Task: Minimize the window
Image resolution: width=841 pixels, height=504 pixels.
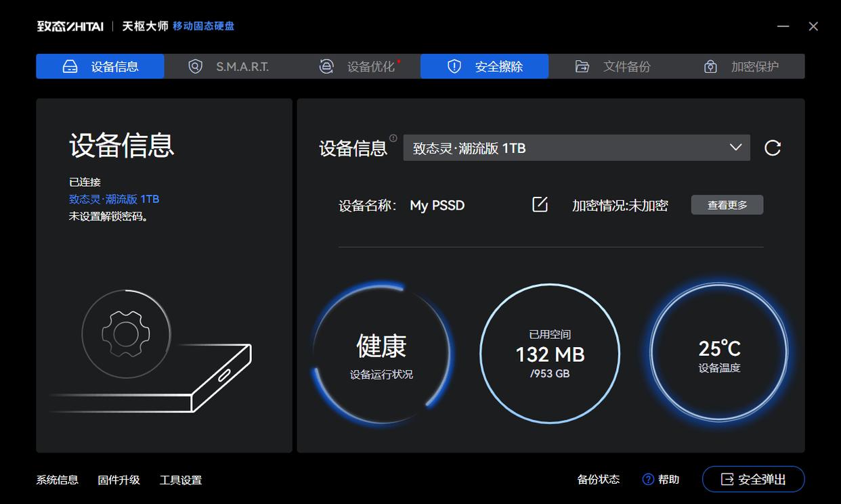Action: [x=783, y=26]
